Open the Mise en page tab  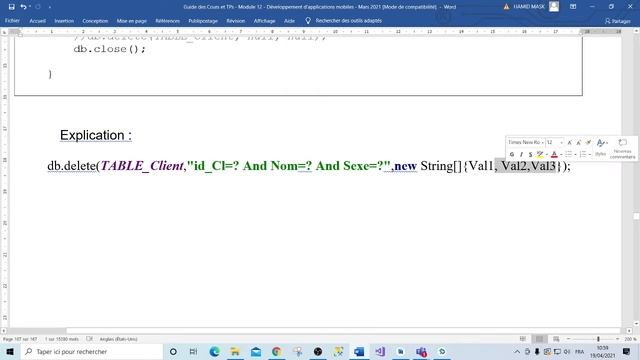click(131, 20)
